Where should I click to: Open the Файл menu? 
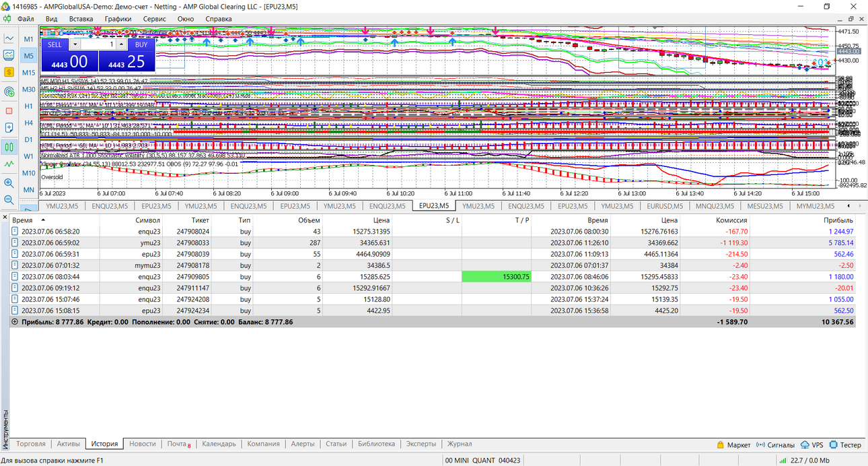click(x=26, y=19)
